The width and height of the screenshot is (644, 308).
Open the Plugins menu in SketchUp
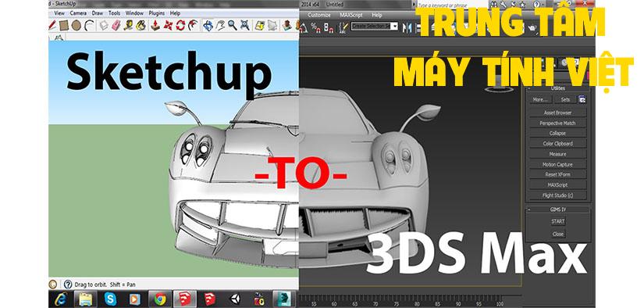tap(156, 13)
